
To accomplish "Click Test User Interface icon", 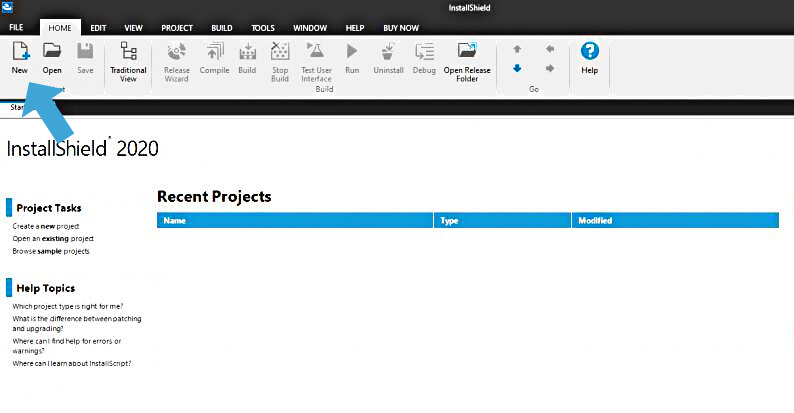I will (x=316, y=51).
